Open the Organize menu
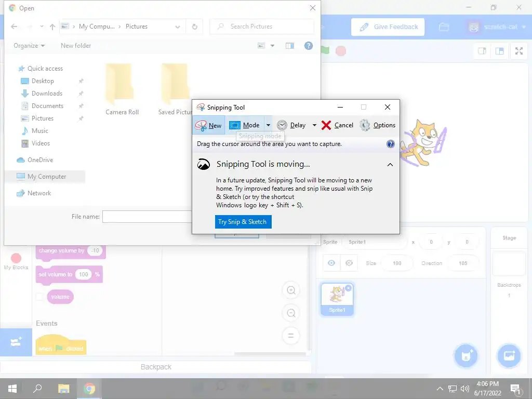Image resolution: width=532 pixels, height=399 pixels. tap(29, 46)
